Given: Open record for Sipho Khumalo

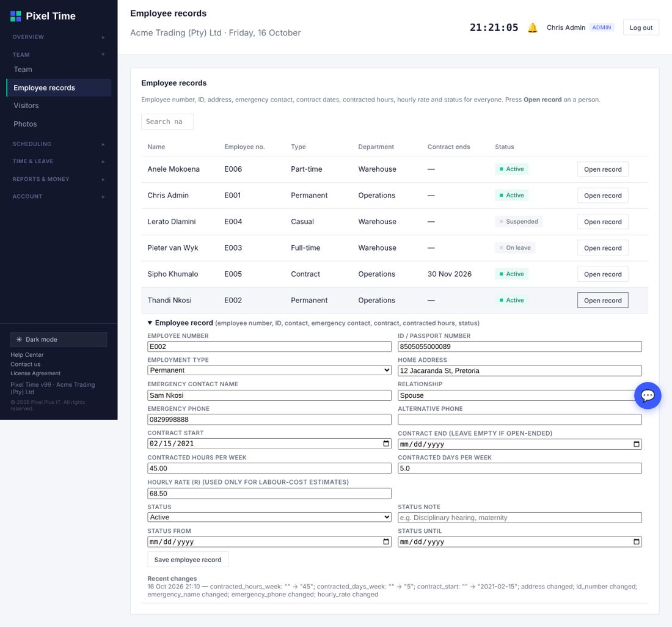Looking at the screenshot, I should (x=602, y=274).
